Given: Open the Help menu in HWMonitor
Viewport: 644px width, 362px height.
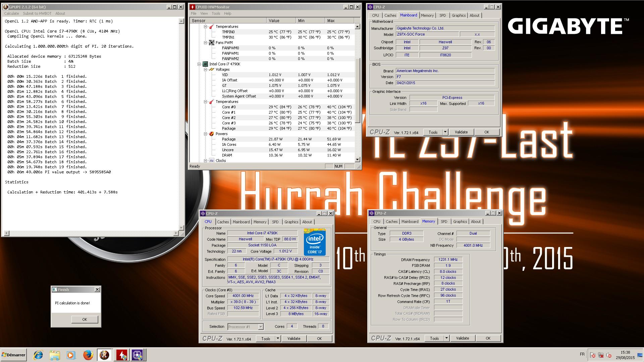Looking at the screenshot, I should point(228,13).
